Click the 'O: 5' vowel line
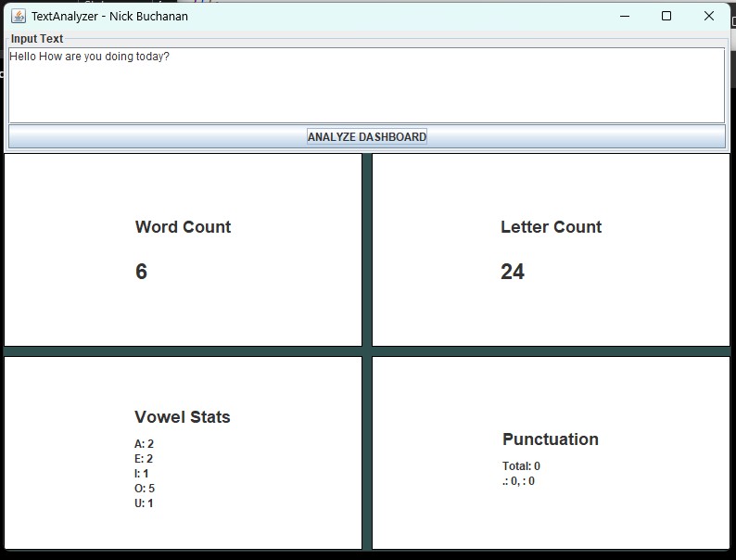This screenshot has width=736, height=560. click(145, 489)
